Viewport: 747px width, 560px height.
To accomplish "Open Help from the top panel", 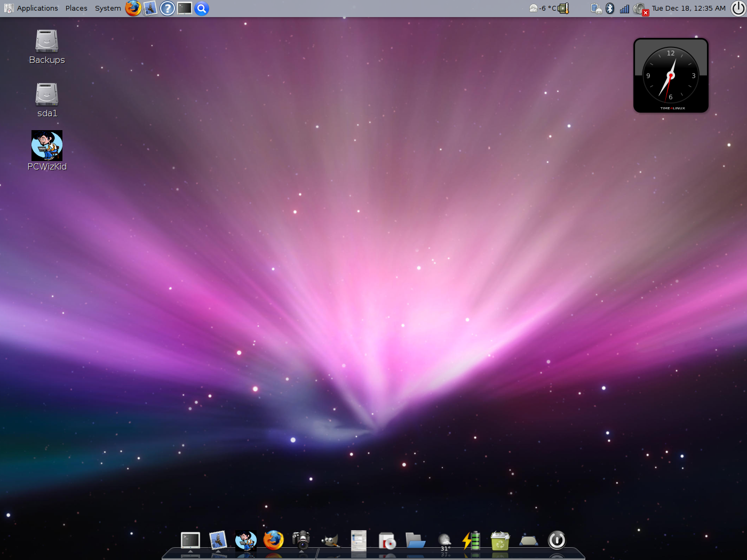I will click(168, 8).
